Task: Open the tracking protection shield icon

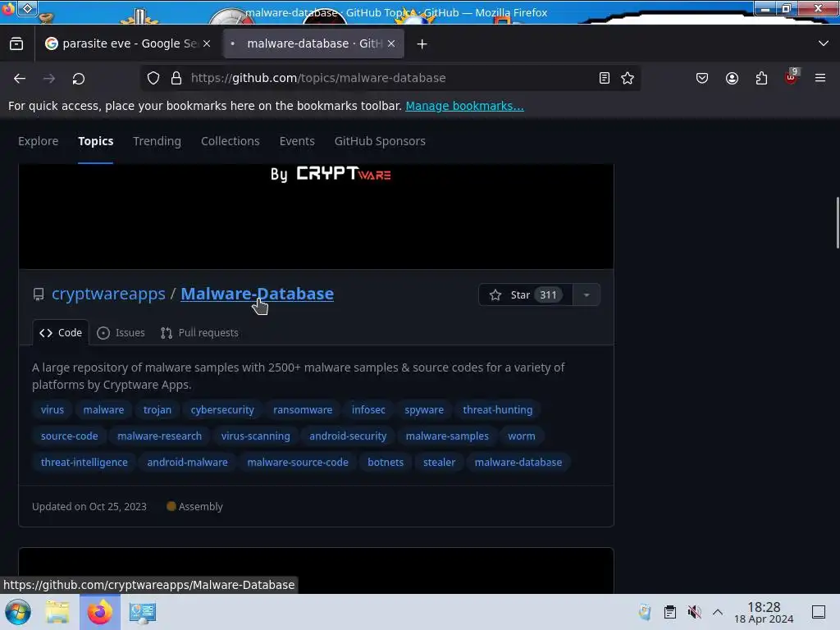Action: pyautogui.click(x=153, y=78)
